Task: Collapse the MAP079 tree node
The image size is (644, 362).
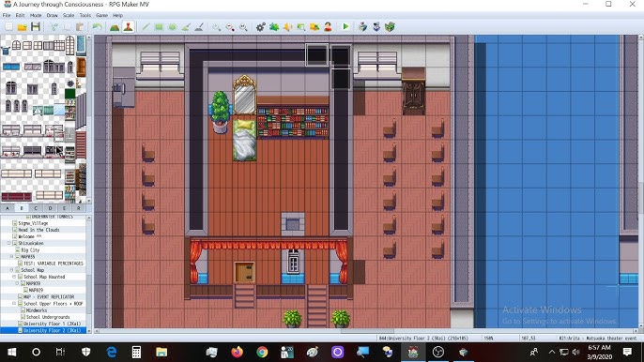Action: 17,283
